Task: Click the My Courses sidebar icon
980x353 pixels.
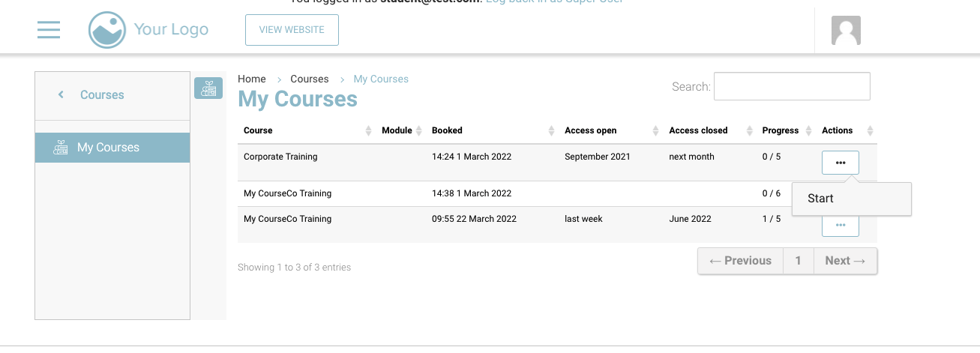Action: 61,148
